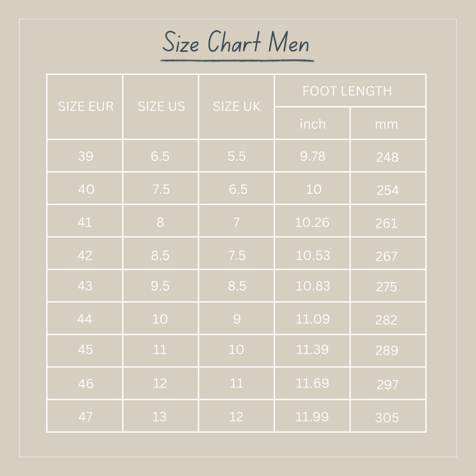
Task: Click the 11.99 inch cell
Action: pos(312,417)
